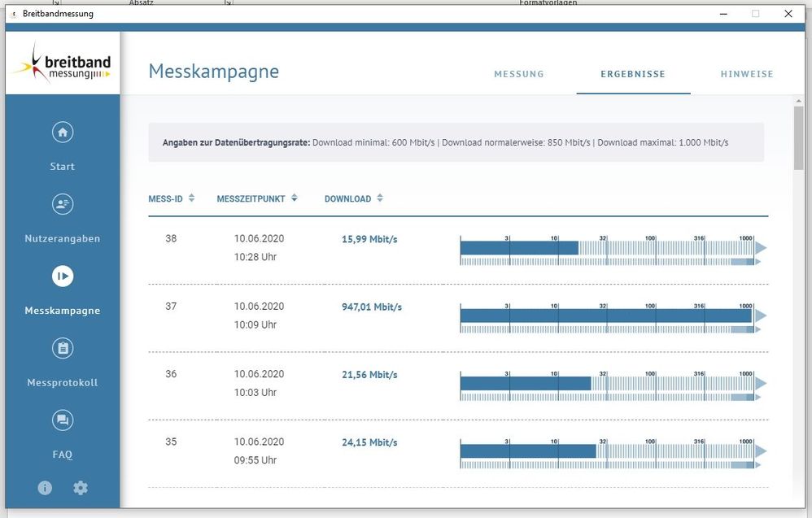Minimize the Breitbandmessung window
Image resolution: width=812 pixels, height=518 pixels.
pyautogui.click(x=723, y=14)
